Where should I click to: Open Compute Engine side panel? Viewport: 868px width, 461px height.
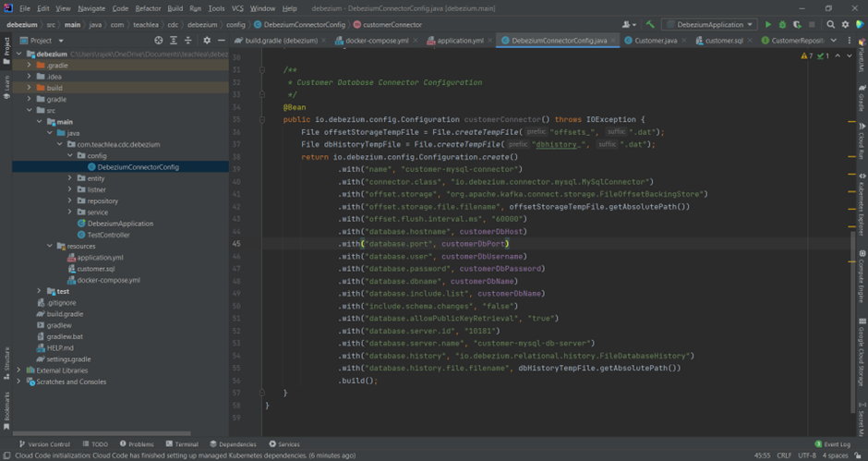click(x=862, y=276)
